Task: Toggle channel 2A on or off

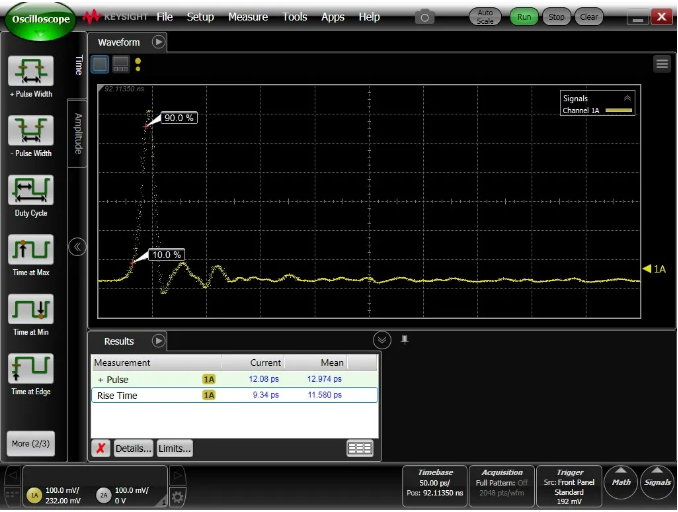Action: (x=103, y=495)
